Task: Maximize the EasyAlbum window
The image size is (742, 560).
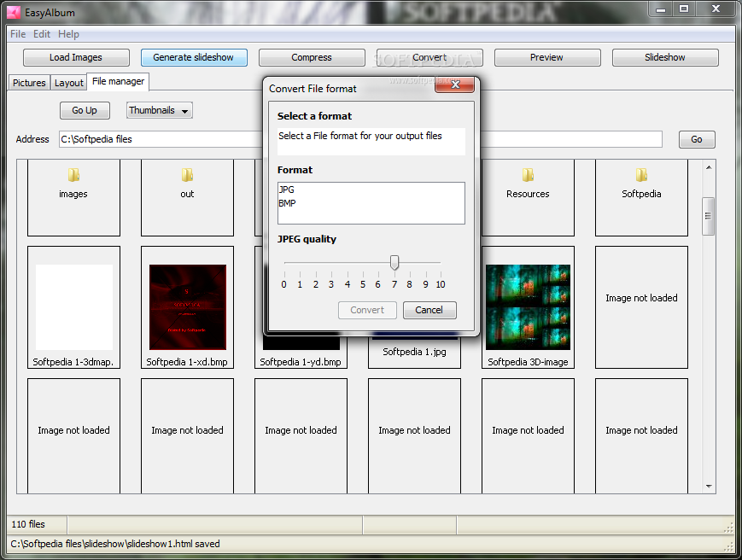Action: (684, 9)
